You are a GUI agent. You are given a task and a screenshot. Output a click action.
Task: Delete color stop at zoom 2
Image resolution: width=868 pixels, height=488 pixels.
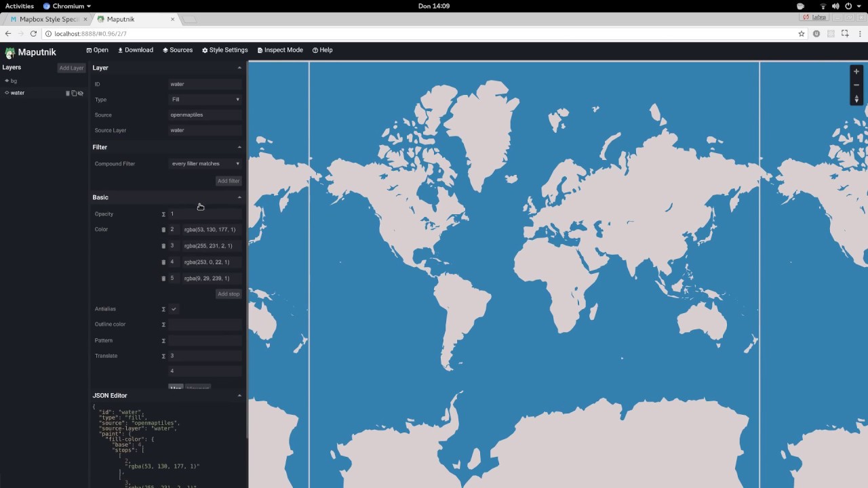tap(163, 230)
